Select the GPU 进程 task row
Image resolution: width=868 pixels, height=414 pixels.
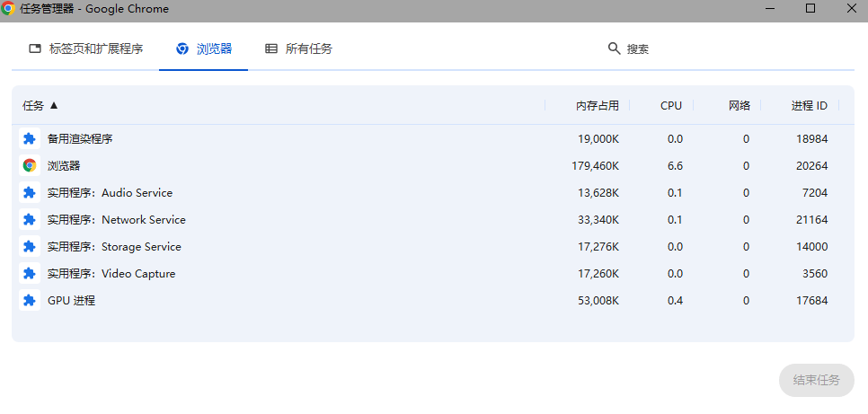point(270,301)
